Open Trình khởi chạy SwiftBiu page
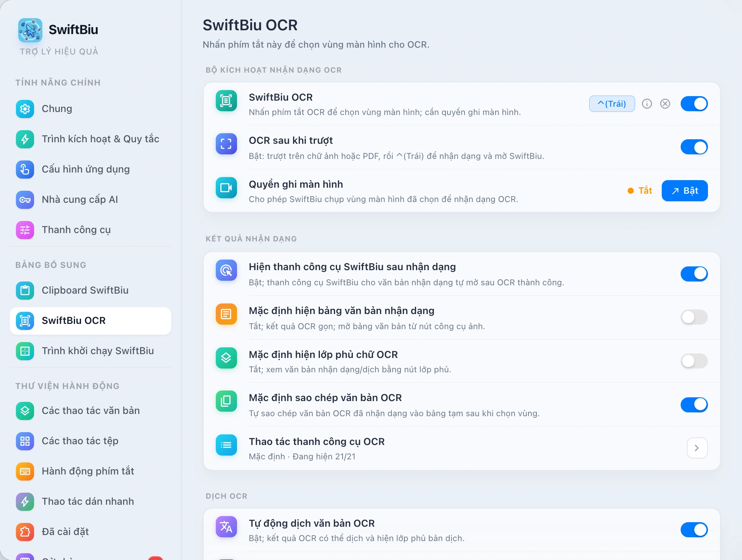 pyautogui.click(x=90, y=351)
